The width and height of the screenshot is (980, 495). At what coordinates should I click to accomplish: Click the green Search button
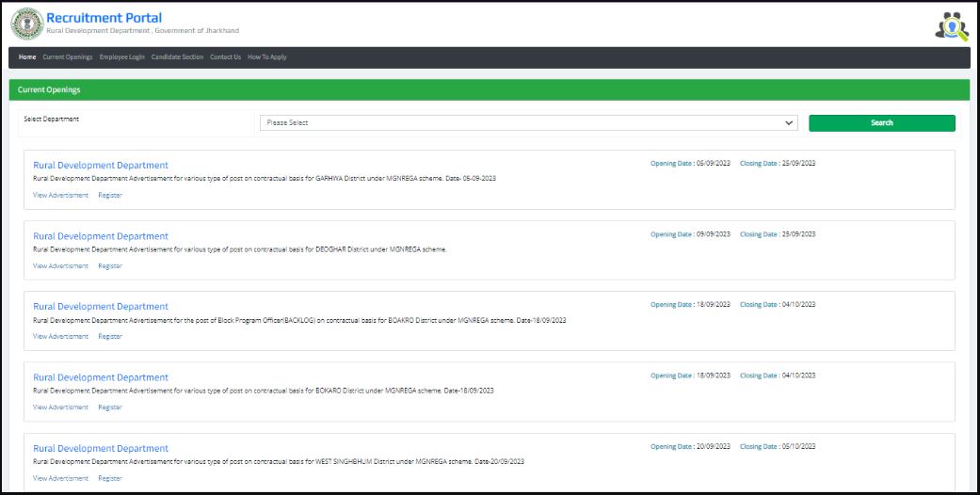coord(881,122)
